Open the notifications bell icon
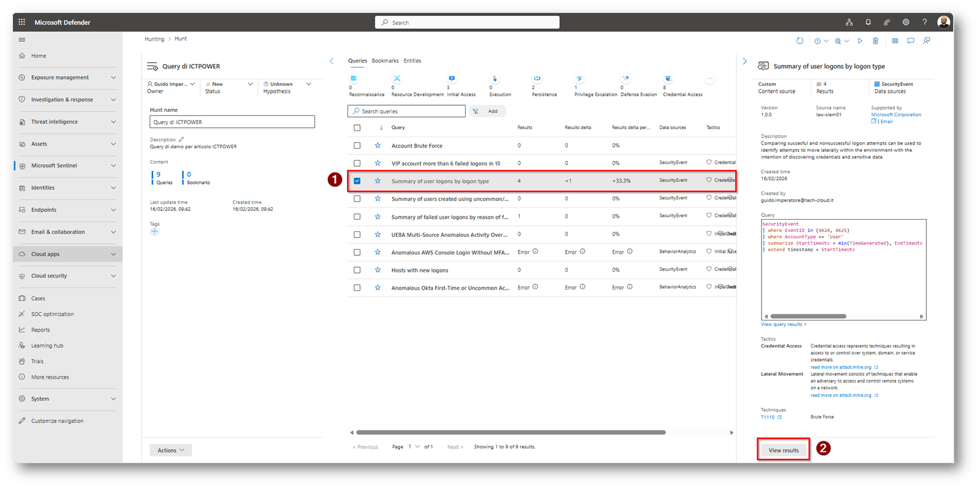Screen dimensions: 980x489 868,22
